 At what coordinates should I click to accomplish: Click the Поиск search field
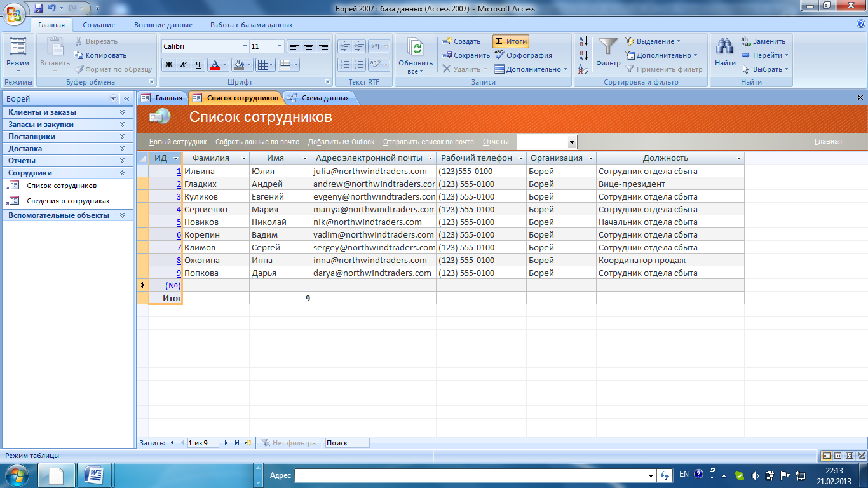tap(347, 443)
